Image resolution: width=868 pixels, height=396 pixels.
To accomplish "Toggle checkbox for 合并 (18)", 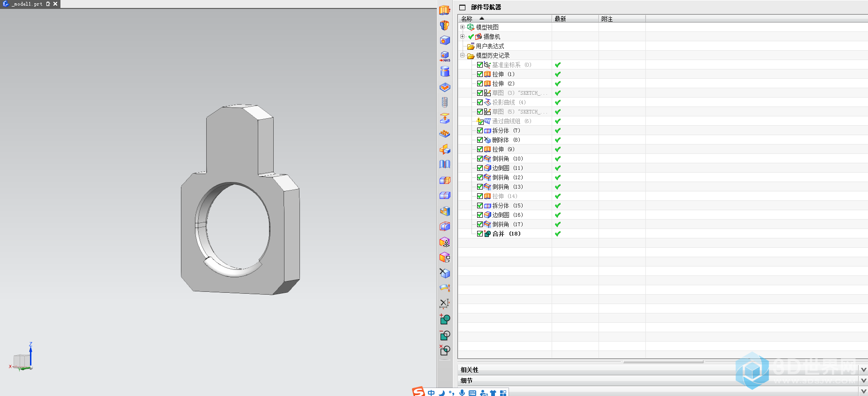I will pos(480,234).
